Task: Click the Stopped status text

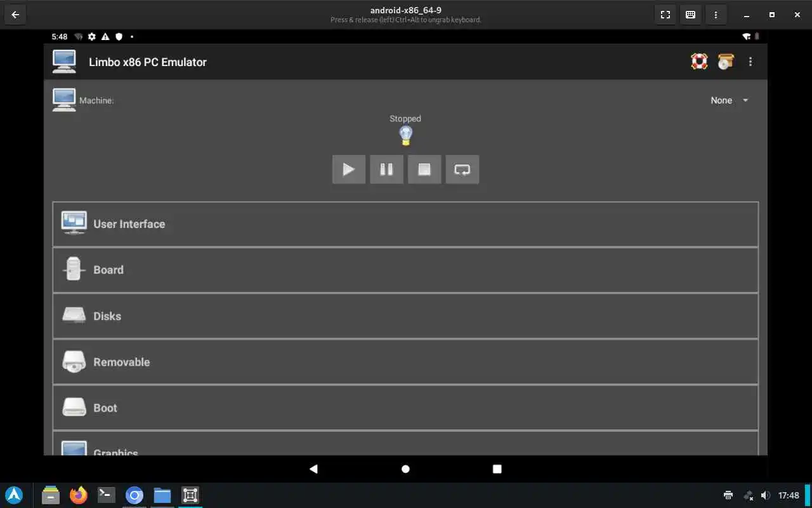Action: point(405,119)
